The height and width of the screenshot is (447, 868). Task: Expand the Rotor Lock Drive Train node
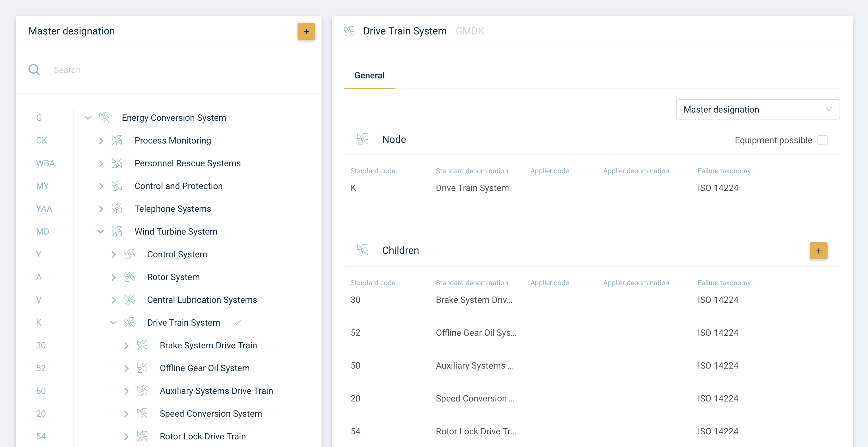[126, 437]
